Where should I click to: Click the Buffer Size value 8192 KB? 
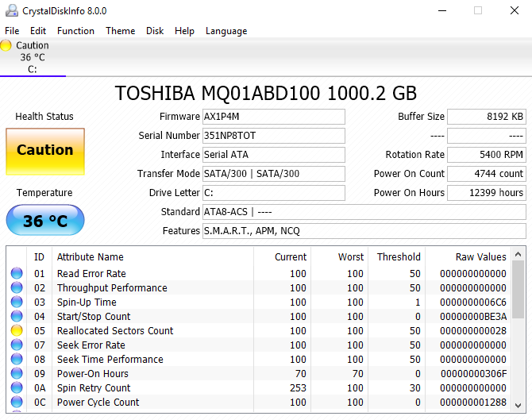click(x=487, y=117)
